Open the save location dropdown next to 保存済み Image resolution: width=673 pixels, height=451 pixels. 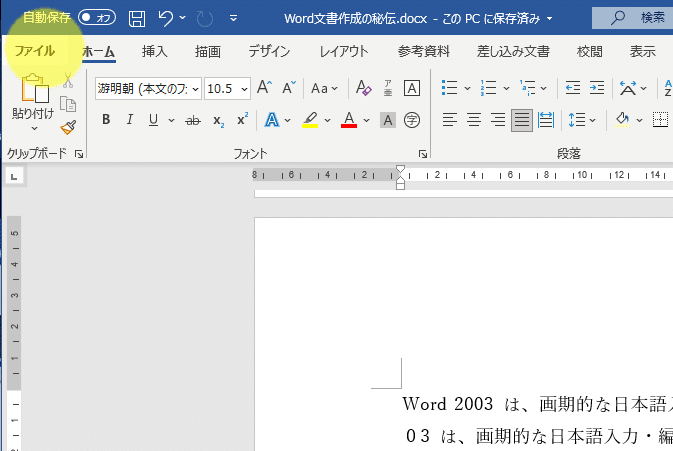pos(549,19)
